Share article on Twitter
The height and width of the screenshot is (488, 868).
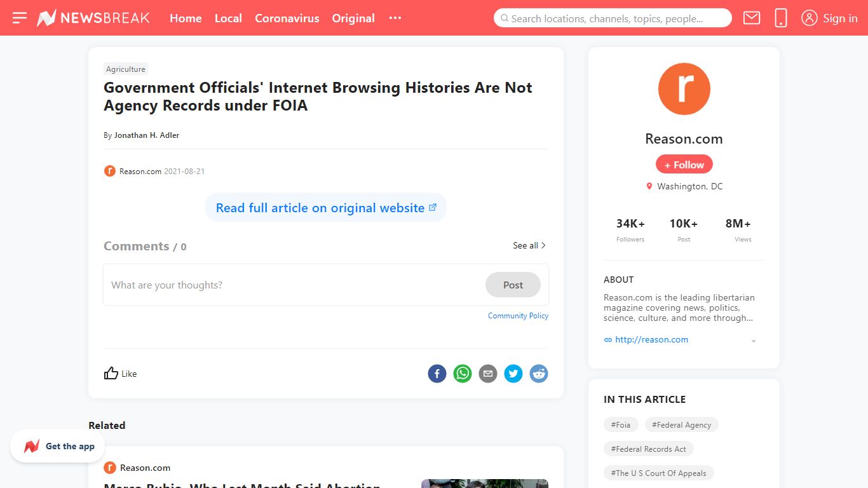tap(513, 374)
